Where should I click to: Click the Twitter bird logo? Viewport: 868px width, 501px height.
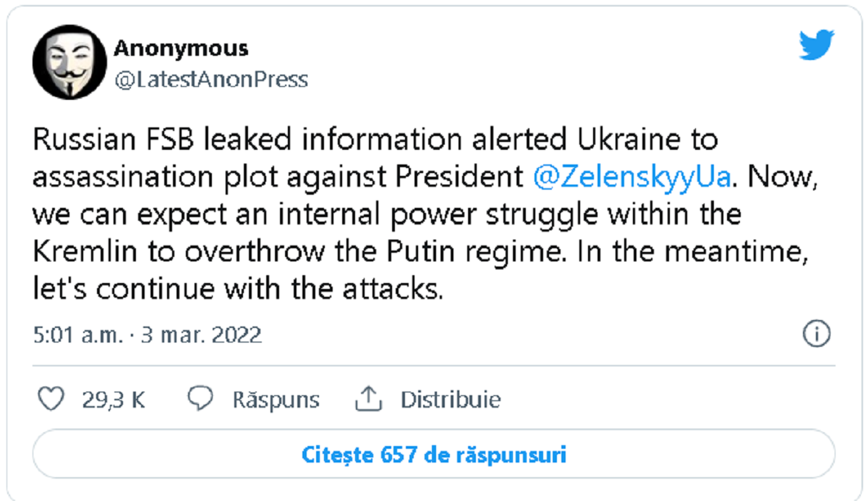817,46
